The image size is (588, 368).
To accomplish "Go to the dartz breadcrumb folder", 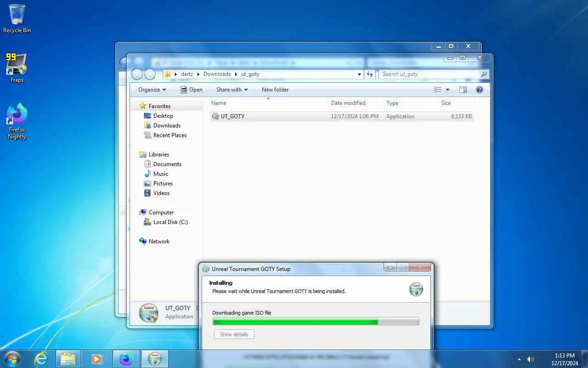I will click(x=187, y=74).
